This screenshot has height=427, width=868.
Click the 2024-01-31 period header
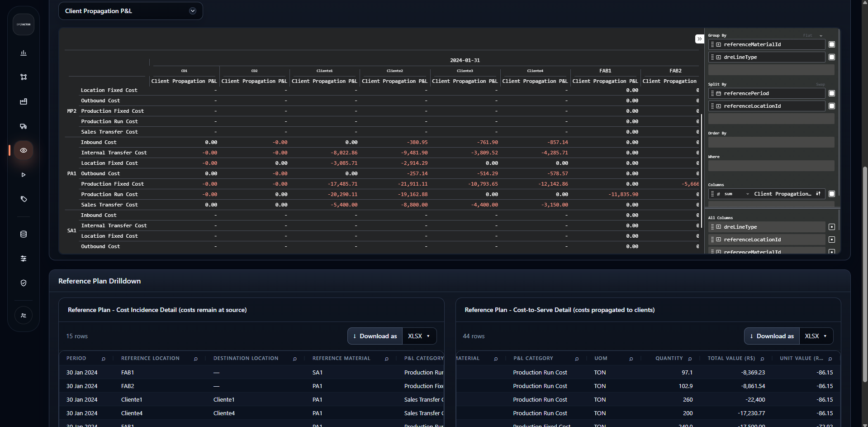point(465,60)
